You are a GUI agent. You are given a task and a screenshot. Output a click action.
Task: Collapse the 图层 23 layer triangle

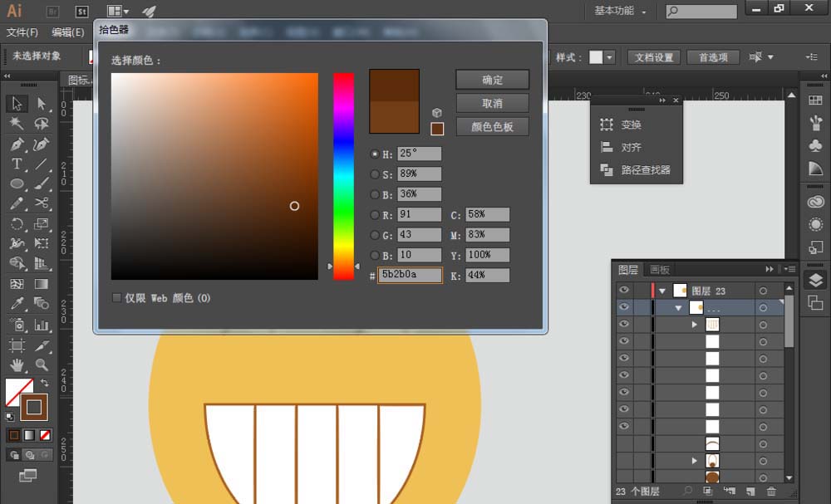(x=662, y=291)
